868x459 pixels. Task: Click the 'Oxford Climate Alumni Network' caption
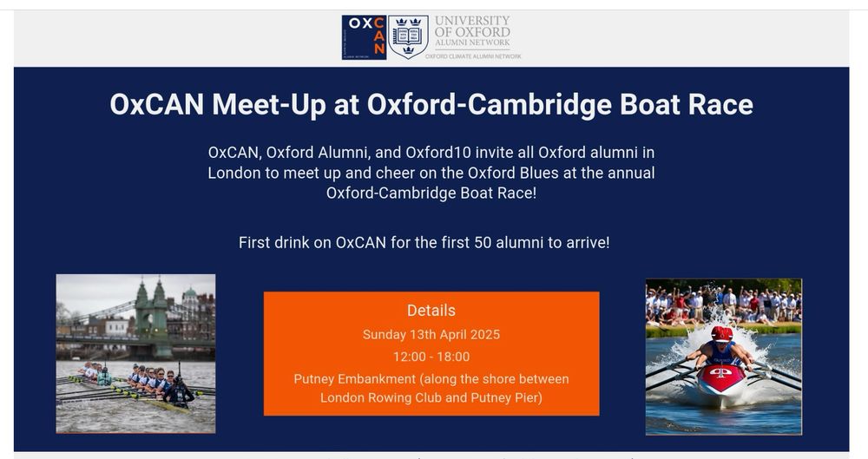(x=473, y=56)
